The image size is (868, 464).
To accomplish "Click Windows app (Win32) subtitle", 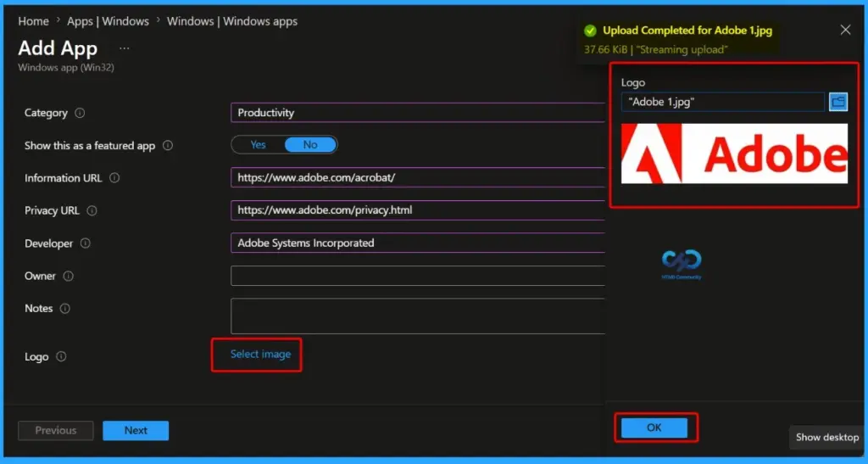I will pos(66,68).
